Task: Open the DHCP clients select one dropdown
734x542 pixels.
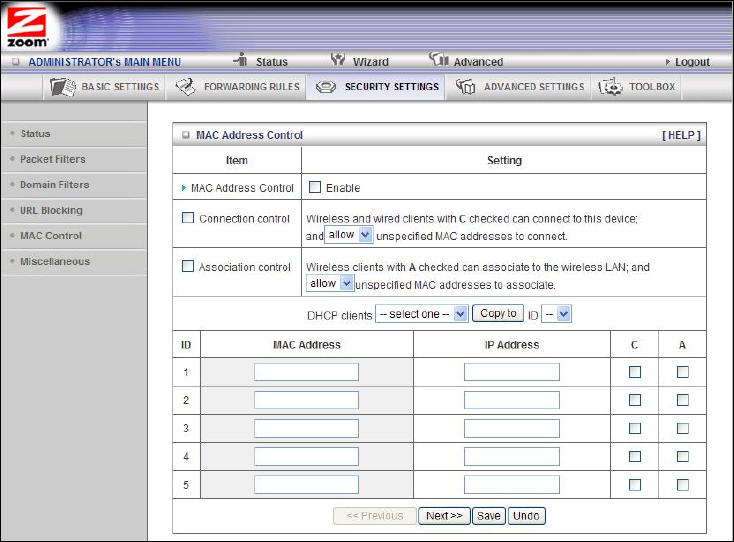Action: [421, 314]
